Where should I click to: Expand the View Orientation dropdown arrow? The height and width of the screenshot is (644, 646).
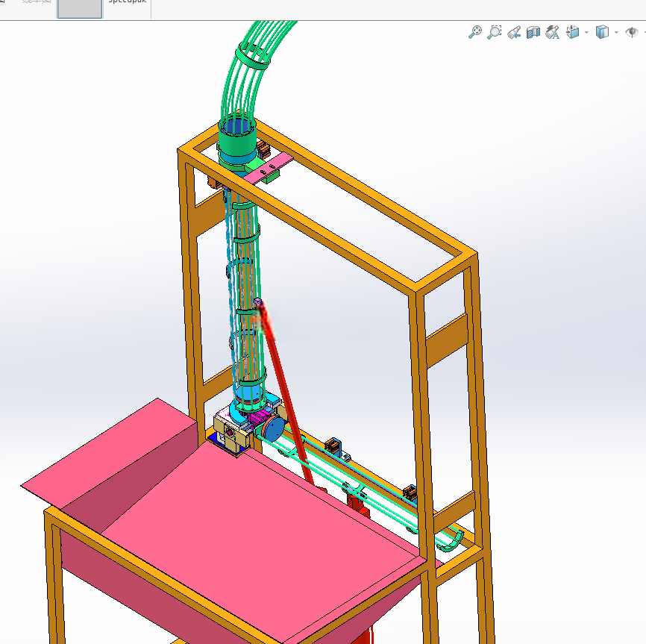click(586, 32)
